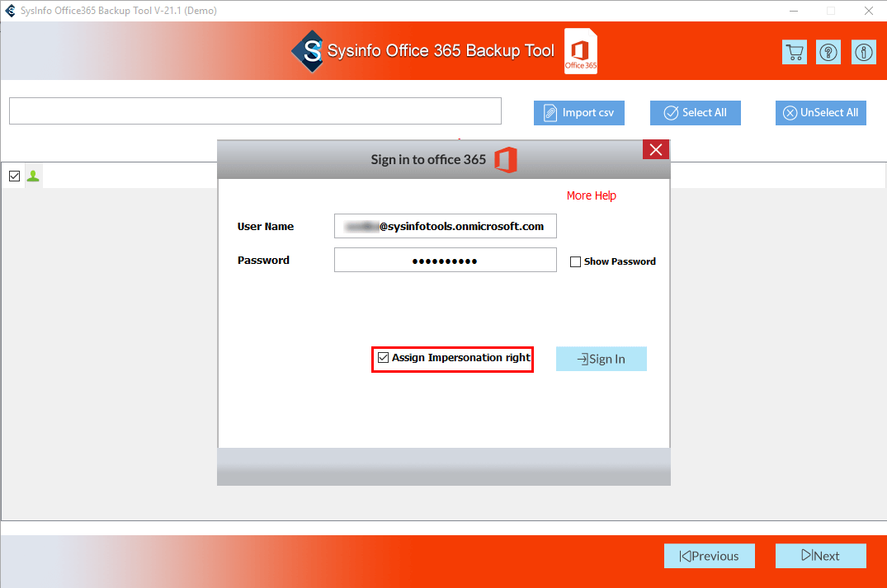Screen dimensions: 887x588
Task: Click the "User Name" label
Action: (266, 226)
